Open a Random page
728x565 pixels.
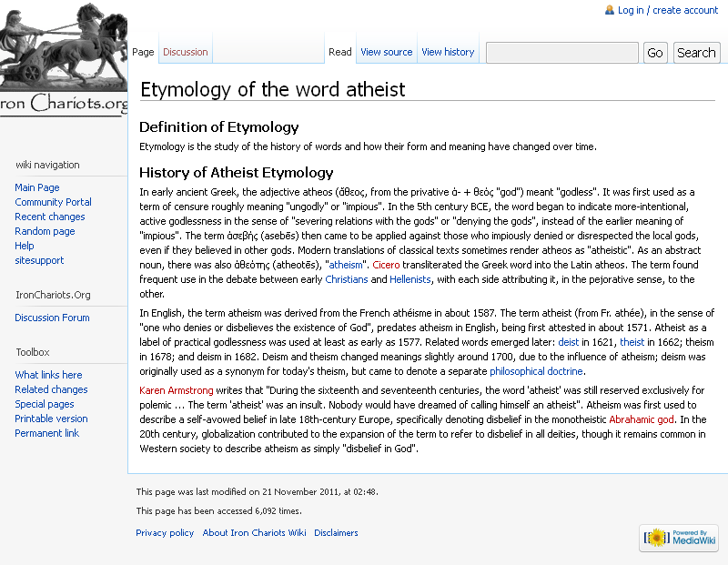point(45,231)
